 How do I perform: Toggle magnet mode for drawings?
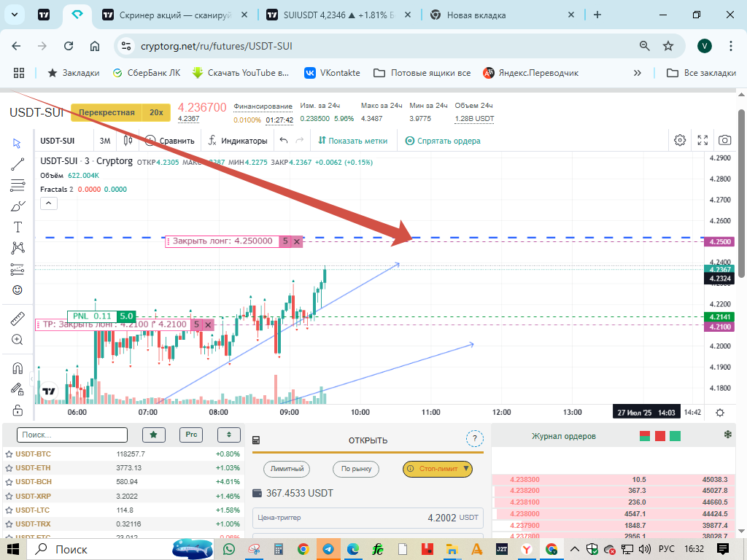point(18,368)
